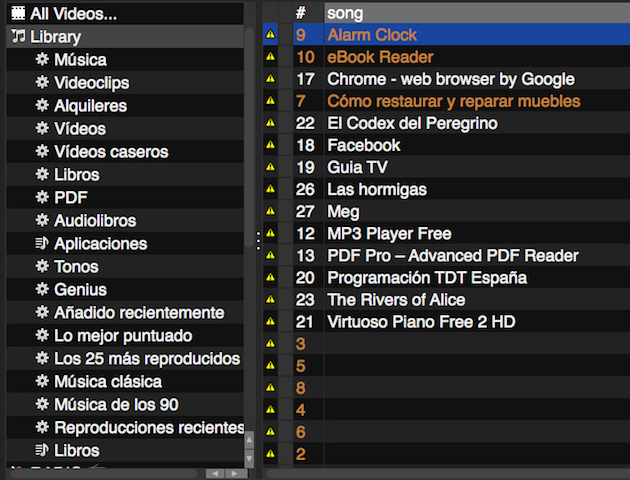Click the warning icon on row number 3

pyautogui.click(x=271, y=343)
